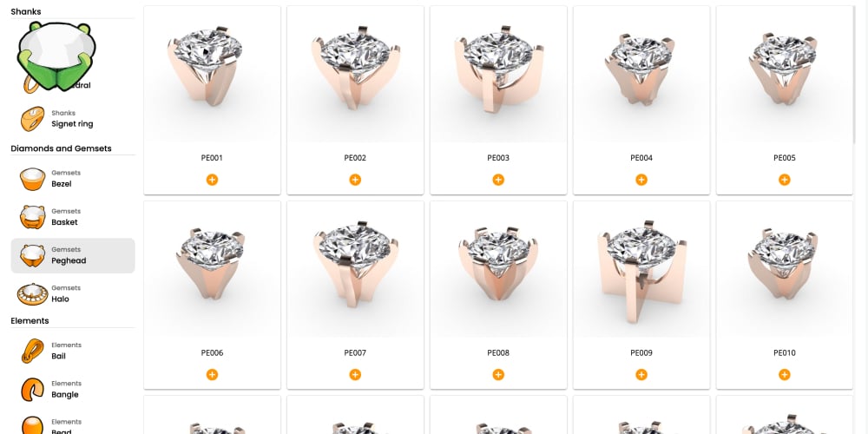Click the large green peghead preview icon

56,56
